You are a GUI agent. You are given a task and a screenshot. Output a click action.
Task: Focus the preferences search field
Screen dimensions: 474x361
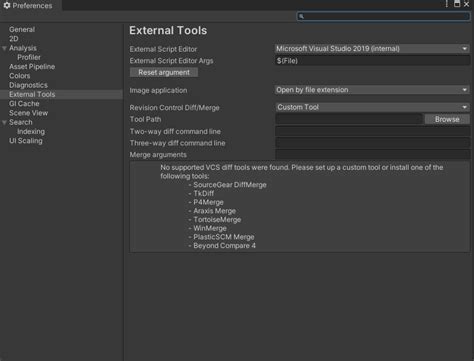click(x=383, y=16)
